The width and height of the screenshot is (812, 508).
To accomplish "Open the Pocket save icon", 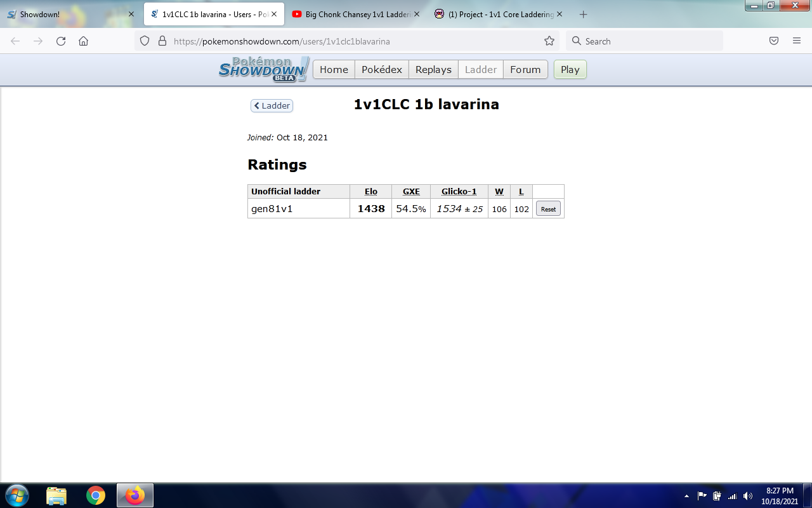I will pos(774,41).
